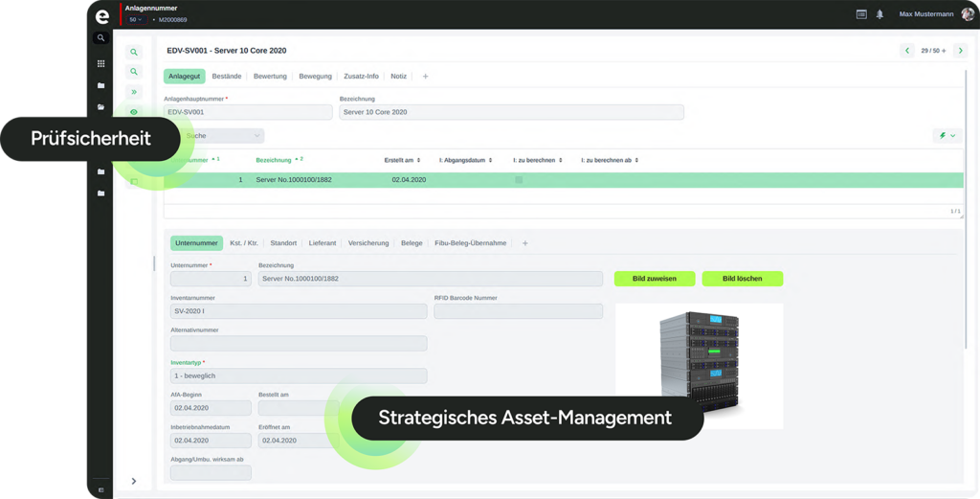Open the '50' client dropdown in header
Screen dimensions: 980x499
pyautogui.click(x=135, y=19)
